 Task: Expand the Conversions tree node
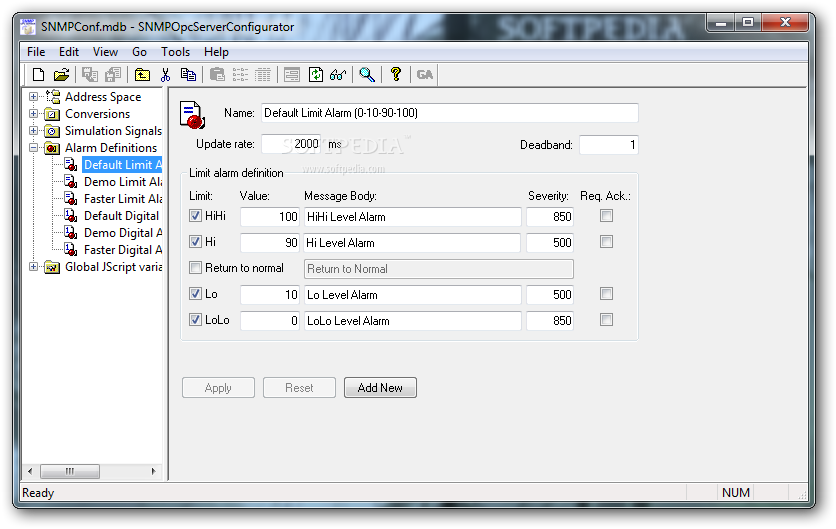click(34, 114)
